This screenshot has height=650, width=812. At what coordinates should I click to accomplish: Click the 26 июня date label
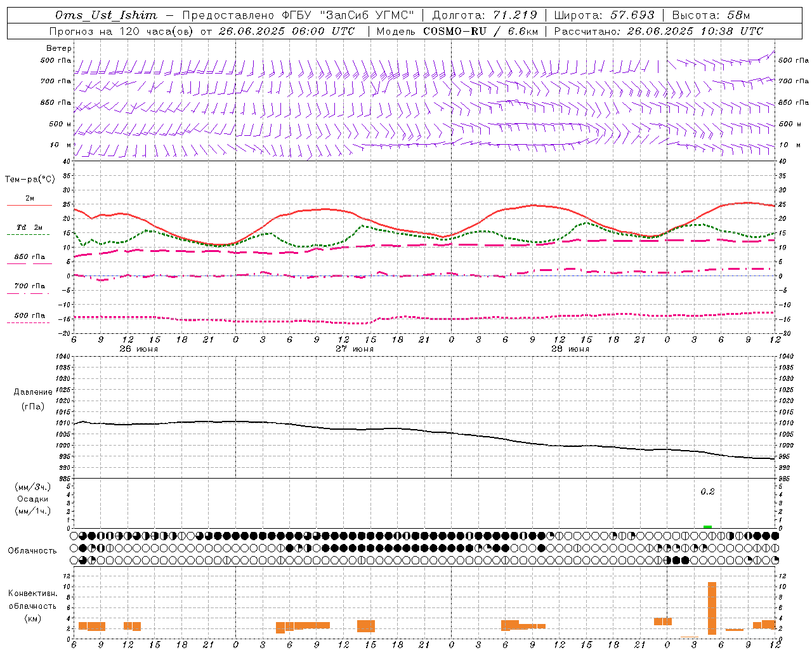pos(138,349)
